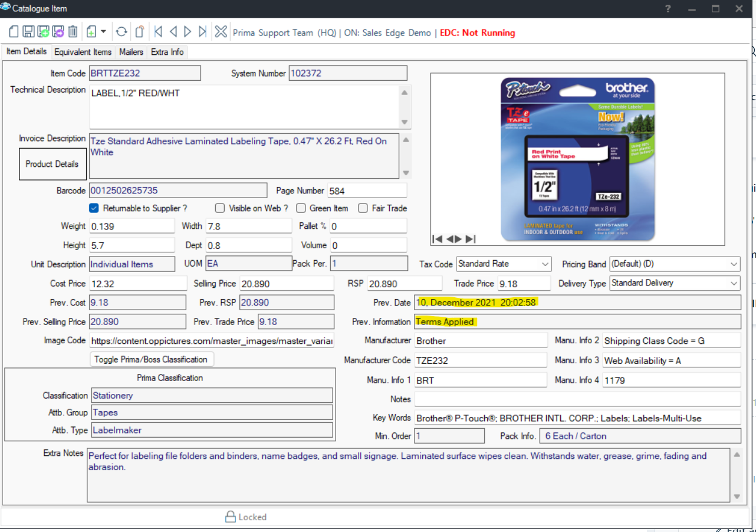
Task: Click into the Width field
Action: pyautogui.click(x=248, y=226)
